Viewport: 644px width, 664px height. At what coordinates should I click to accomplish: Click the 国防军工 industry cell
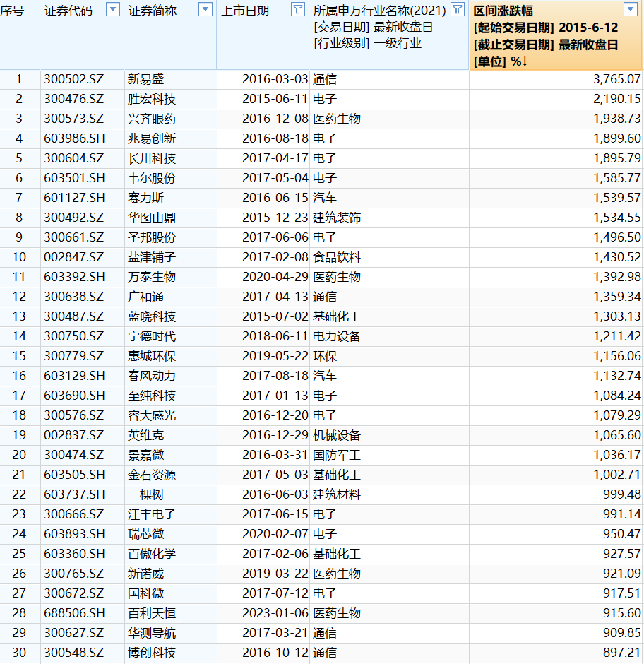[x=337, y=455]
